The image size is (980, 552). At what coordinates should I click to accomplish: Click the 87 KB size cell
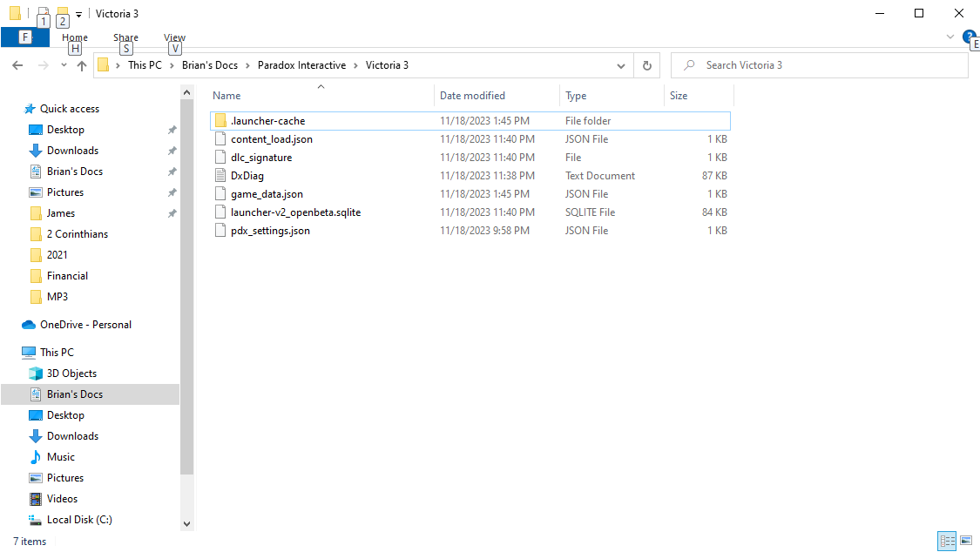pyautogui.click(x=714, y=176)
